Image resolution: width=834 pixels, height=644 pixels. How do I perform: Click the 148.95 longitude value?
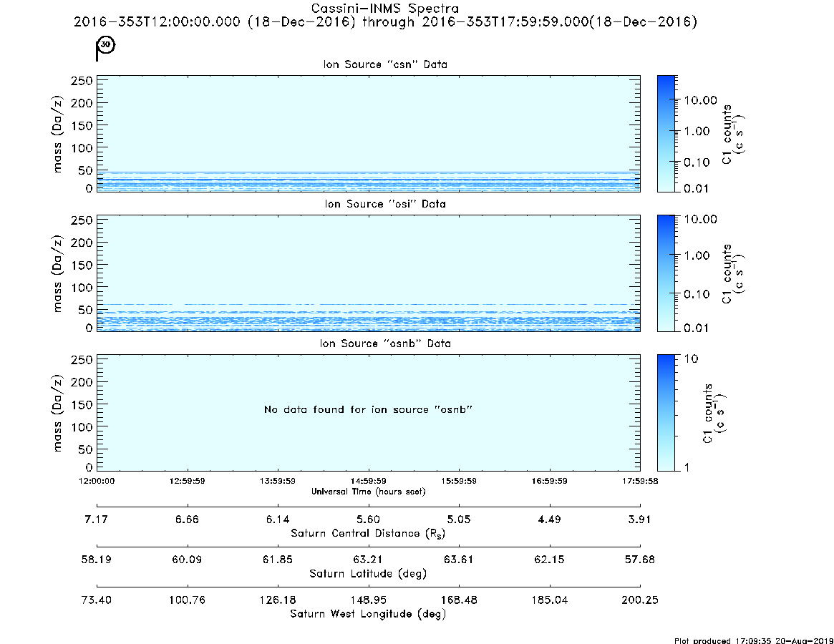[x=368, y=600]
